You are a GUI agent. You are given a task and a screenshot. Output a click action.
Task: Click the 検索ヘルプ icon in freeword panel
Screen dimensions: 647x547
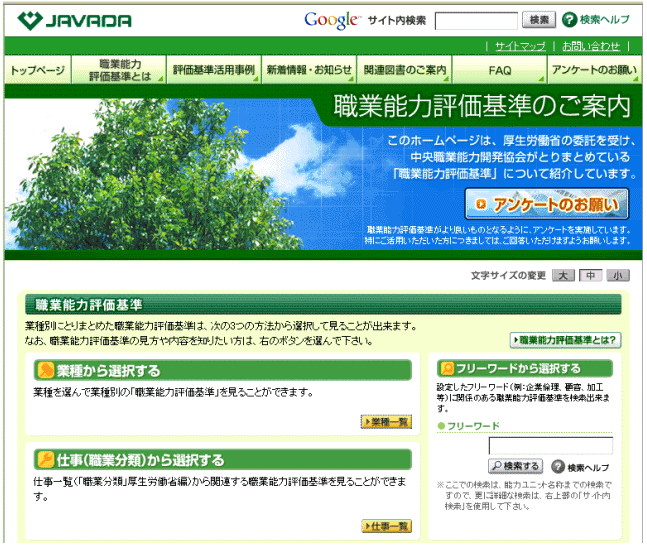[556, 467]
